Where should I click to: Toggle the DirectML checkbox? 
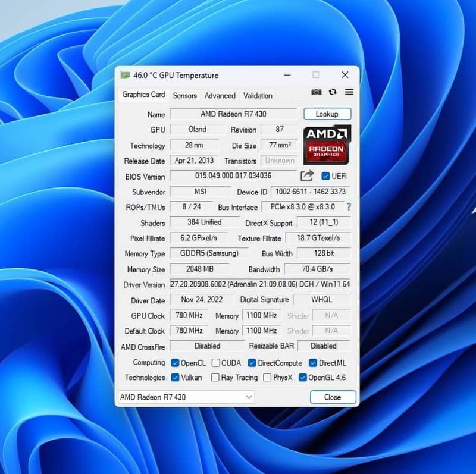tap(313, 363)
